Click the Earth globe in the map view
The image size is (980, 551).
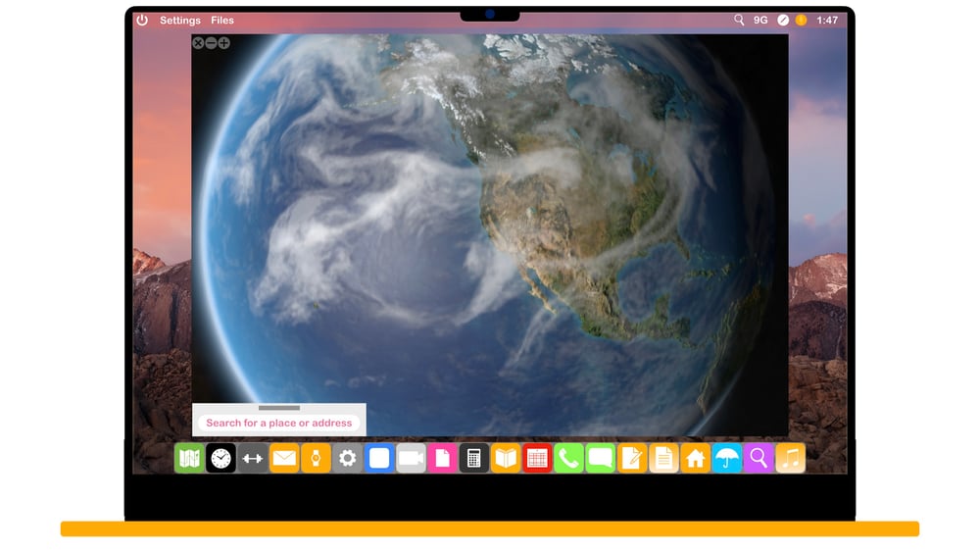tap(487, 234)
